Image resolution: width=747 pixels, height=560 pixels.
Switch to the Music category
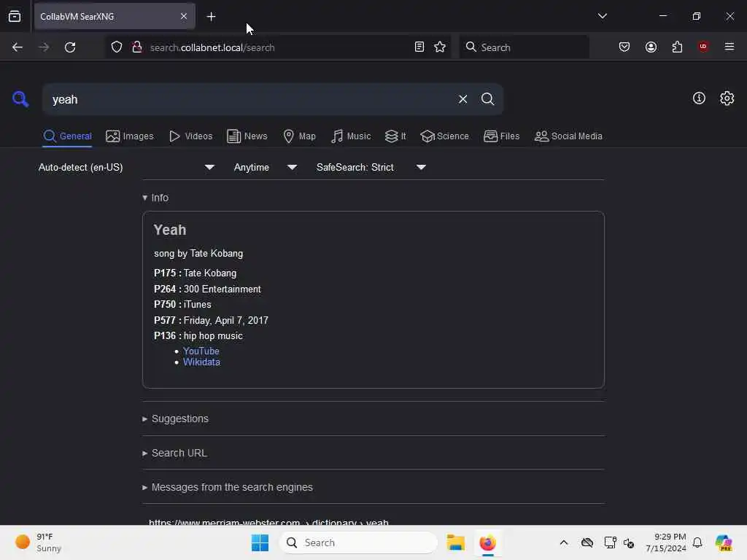click(x=351, y=136)
